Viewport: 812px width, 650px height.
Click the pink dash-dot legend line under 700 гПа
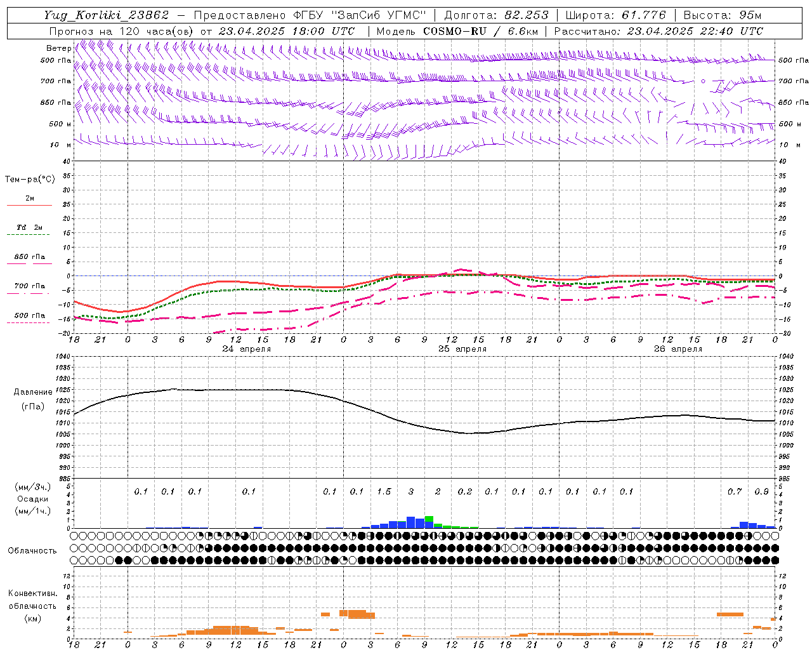pyautogui.click(x=29, y=294)
